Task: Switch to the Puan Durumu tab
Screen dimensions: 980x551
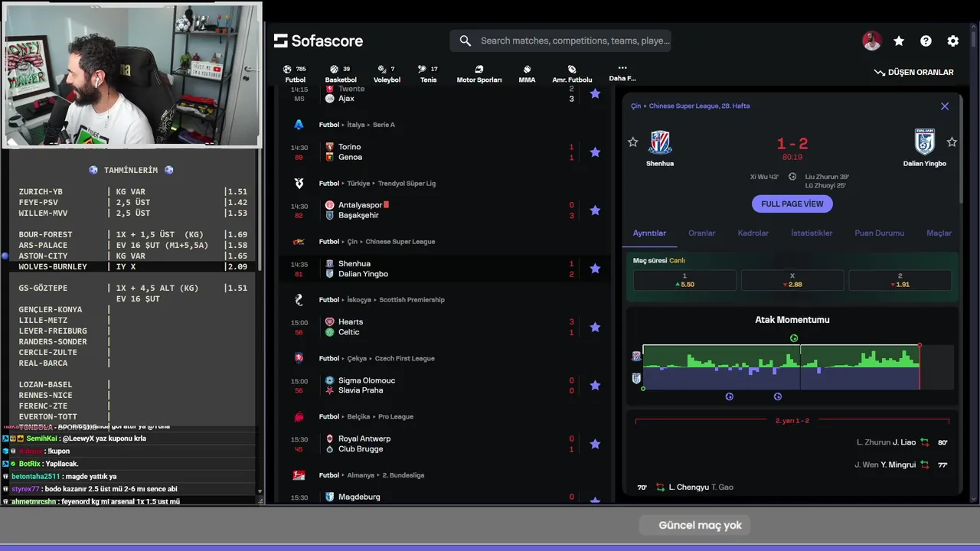Action: coord(880,233)
